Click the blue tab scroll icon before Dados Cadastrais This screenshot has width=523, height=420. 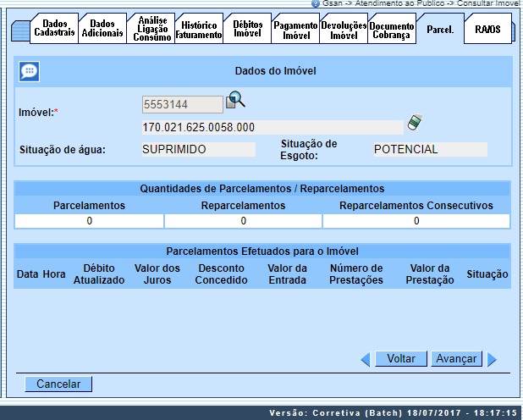tap(20, 30)
